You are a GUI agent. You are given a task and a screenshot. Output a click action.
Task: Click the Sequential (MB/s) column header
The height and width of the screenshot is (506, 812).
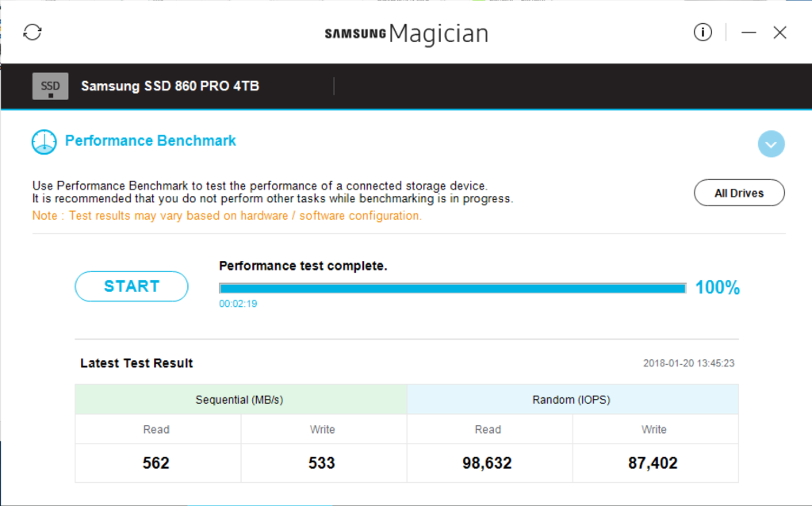pos(239,400)
